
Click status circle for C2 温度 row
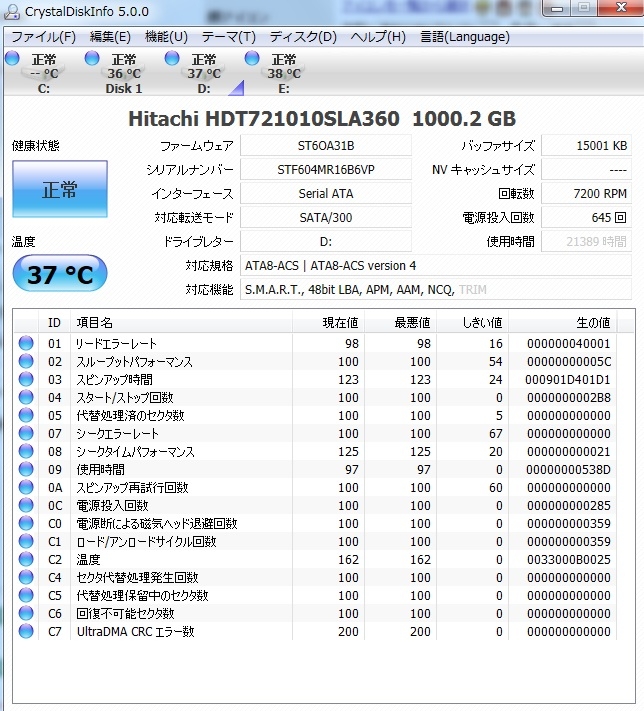point(26,559)
